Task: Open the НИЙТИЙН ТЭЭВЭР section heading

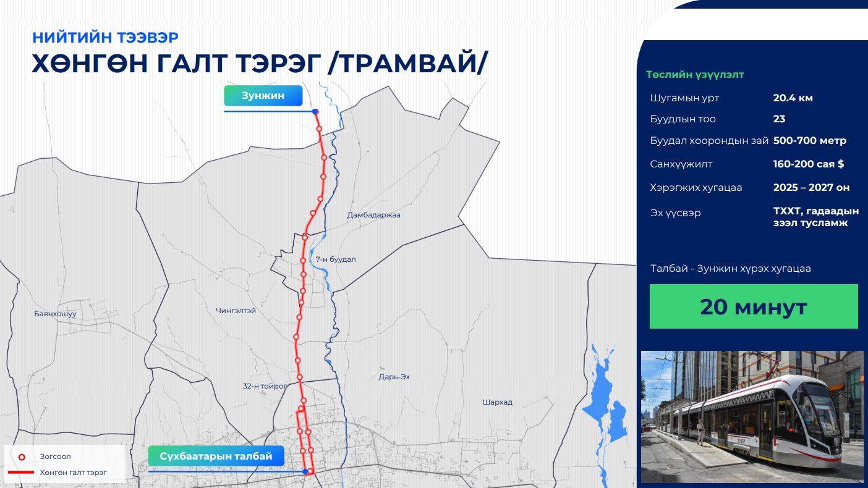Action: click(105, 37)
